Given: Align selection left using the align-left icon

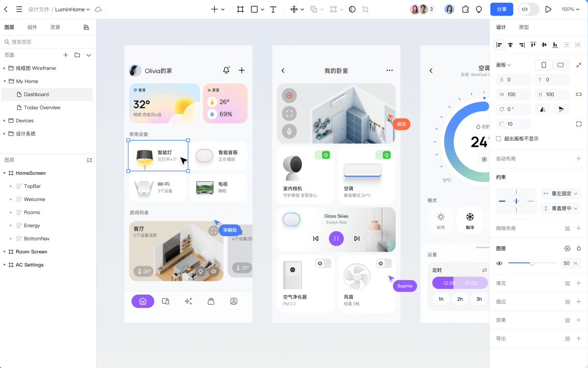Looking at the screenshot, I should tap(499, 45).
